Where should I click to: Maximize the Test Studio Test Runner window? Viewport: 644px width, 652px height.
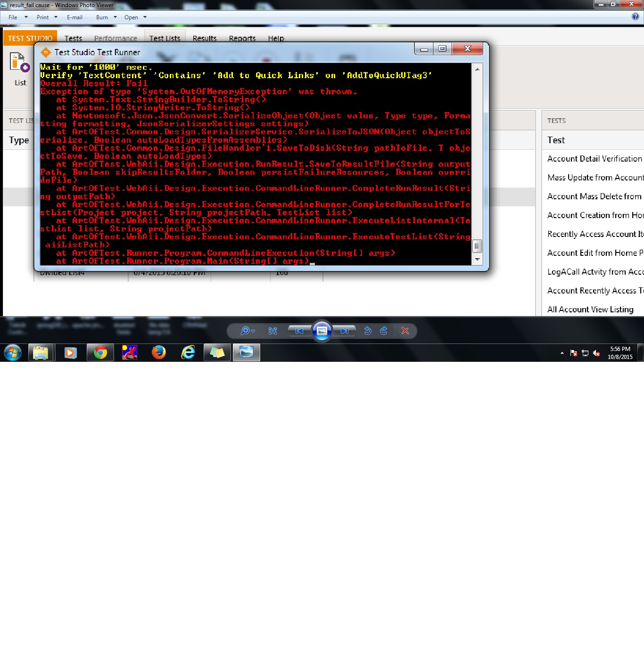tap(442, 49)
